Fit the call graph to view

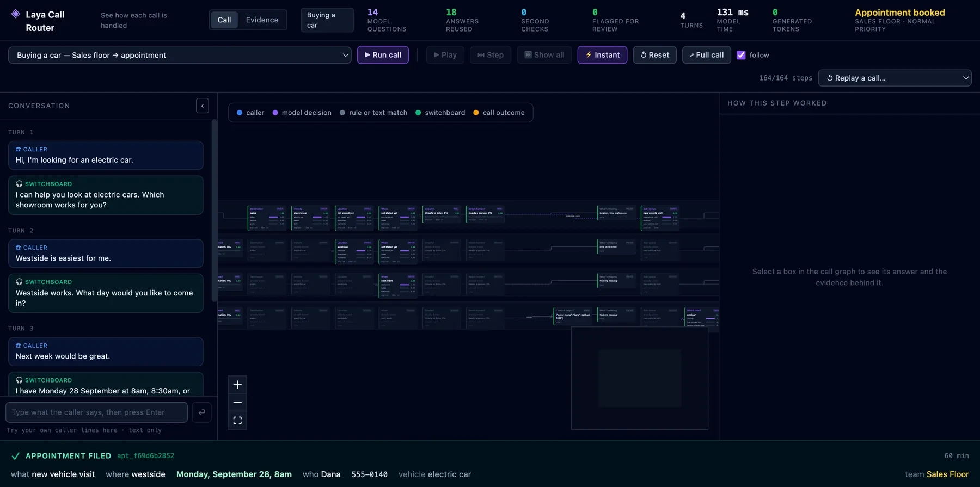(237, 421)
